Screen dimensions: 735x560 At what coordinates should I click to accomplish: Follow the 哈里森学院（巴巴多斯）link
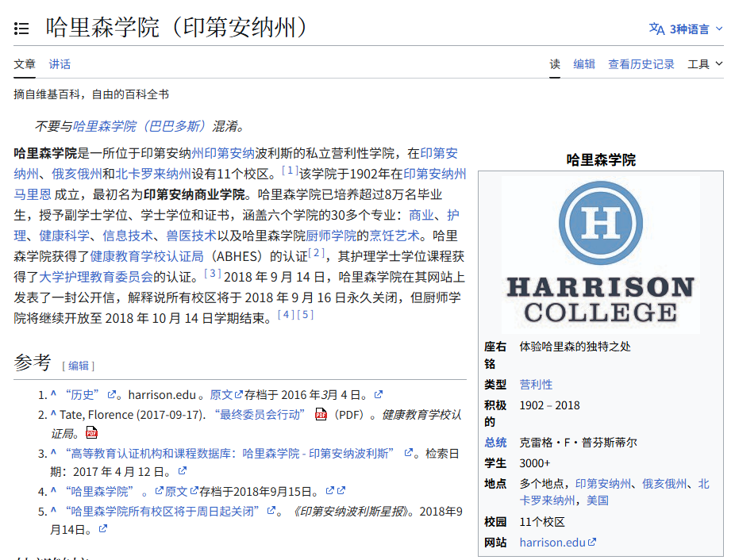point(139,126)
